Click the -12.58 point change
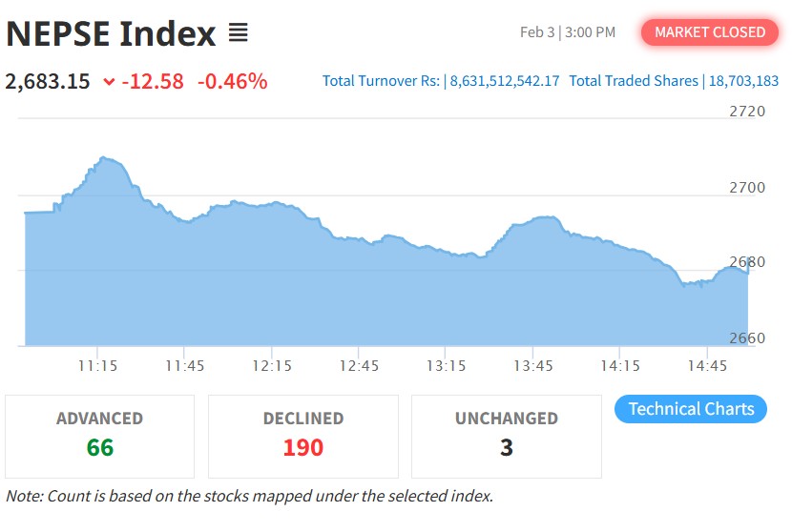Image resolution: width=792 pixels, height=532 pixels. click(x=152, y=82)
